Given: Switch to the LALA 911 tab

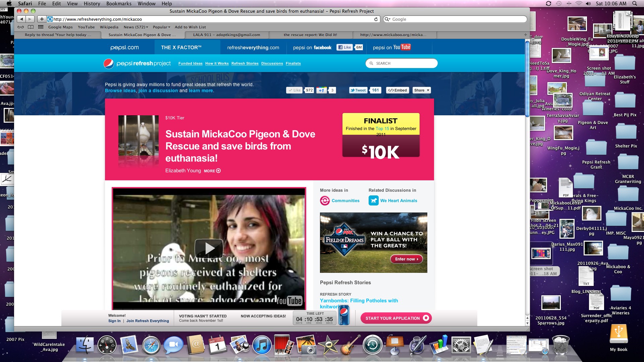Looking at the screenshot, I should coord(226,35).
